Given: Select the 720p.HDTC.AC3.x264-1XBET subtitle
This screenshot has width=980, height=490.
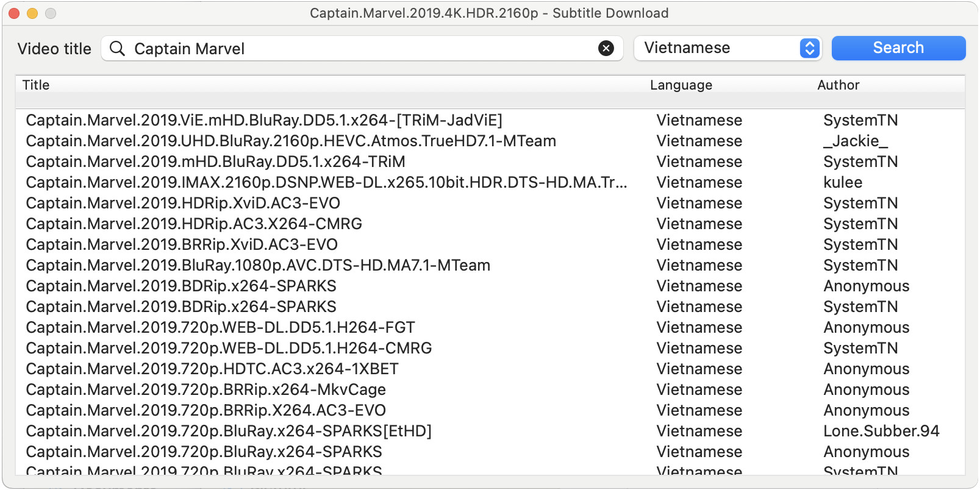Looking at the screenshot, I should [x=212, y=369].
